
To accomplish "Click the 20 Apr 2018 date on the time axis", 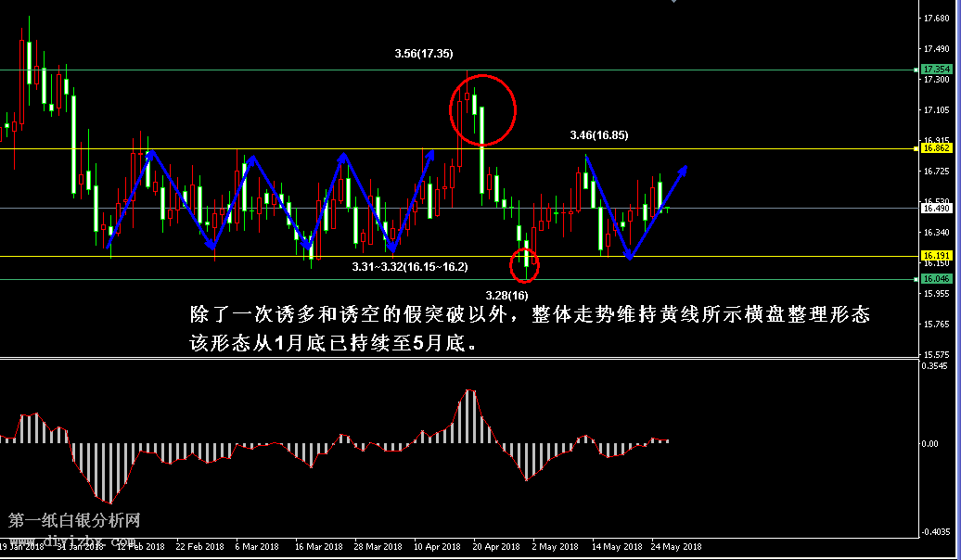I will pos(495,547).
